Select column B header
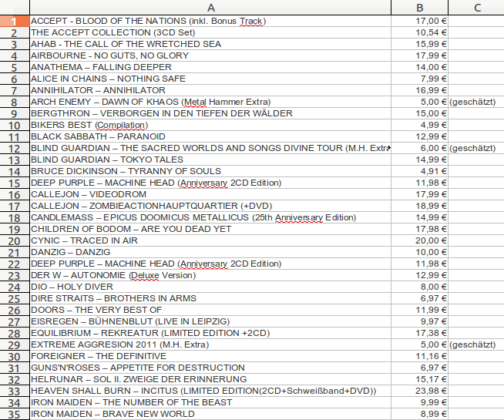The width and height of the screenshot is (504, 420). point(419,8)
